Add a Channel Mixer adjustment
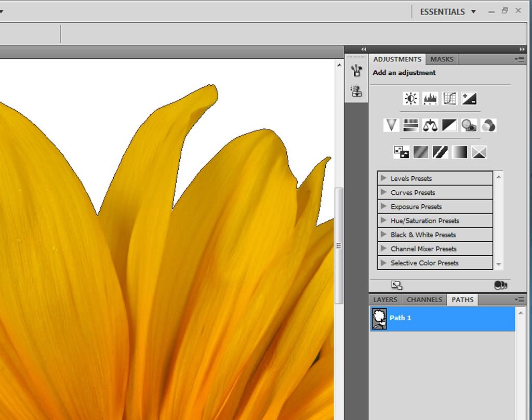532x420 pixels. [x=488, y=125]
